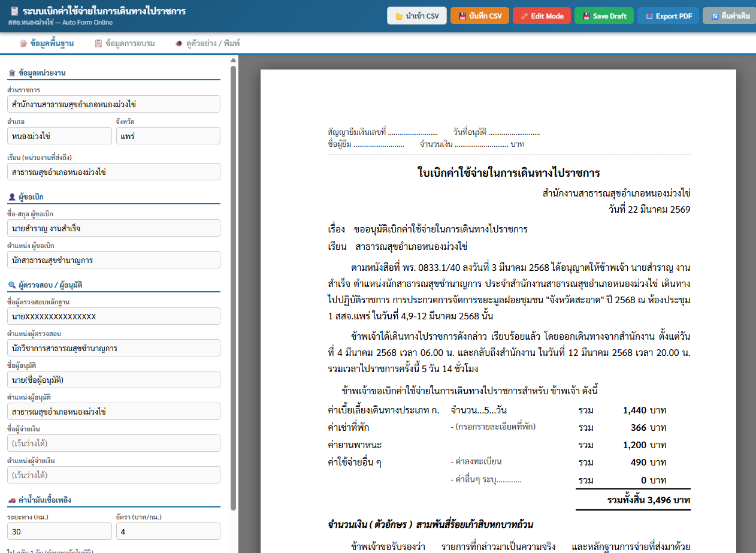Click the ค่าลงทะเบียน line in preview

coord(476,462)
